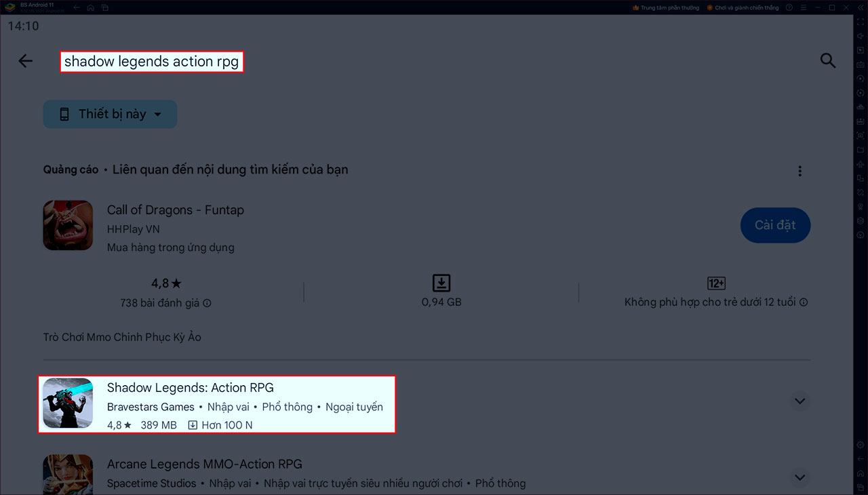Click the rotate screen icon in the sidebar
868x495 pixels.
coord(861,178)
